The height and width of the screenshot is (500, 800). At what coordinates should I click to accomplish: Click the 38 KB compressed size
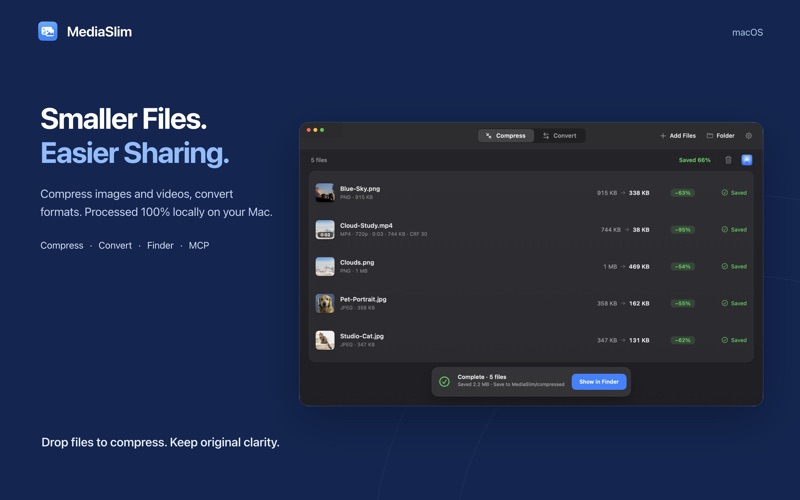point(641,230)
